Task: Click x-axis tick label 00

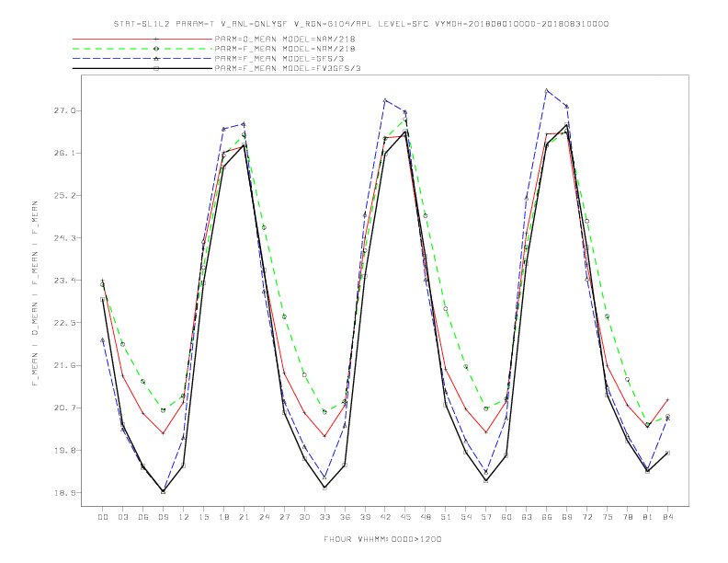Action: [103, 517]
